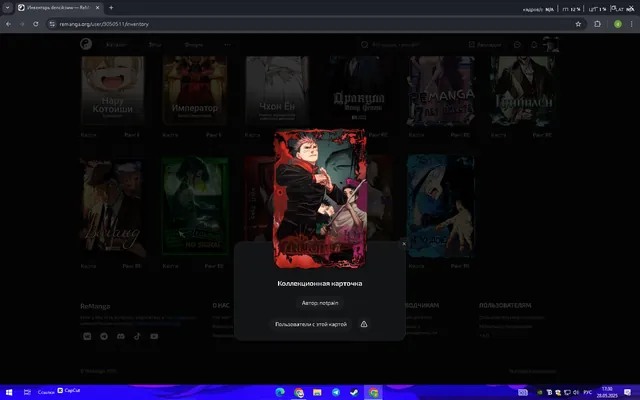Open a new browser tab

pos(111,7)
